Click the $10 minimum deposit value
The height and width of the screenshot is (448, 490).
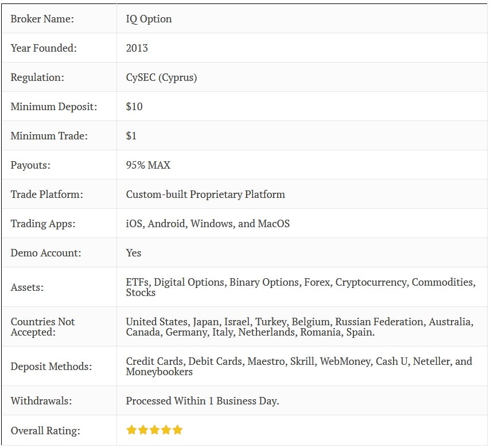(134, 107)
